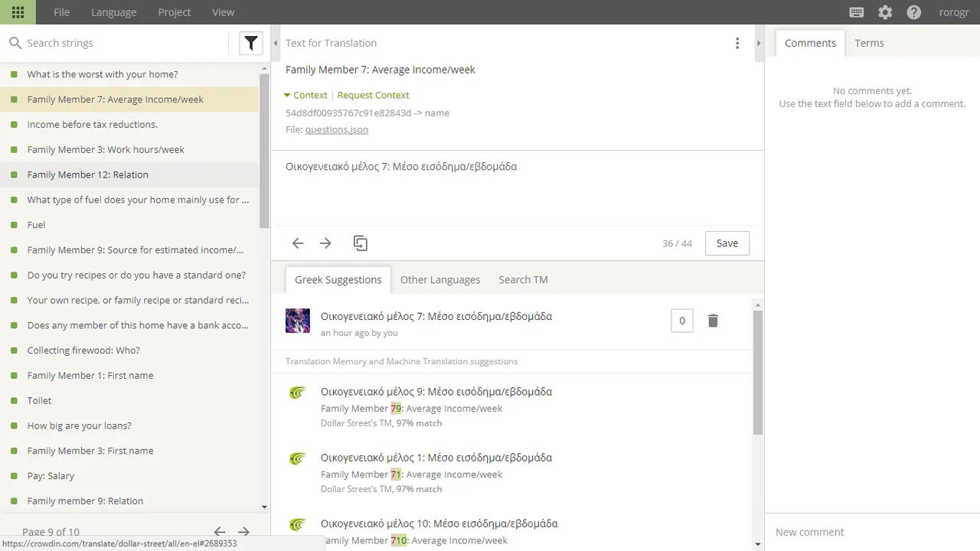
Task: Select 'Family Member 3: First name' string
Action: (129, 451)
